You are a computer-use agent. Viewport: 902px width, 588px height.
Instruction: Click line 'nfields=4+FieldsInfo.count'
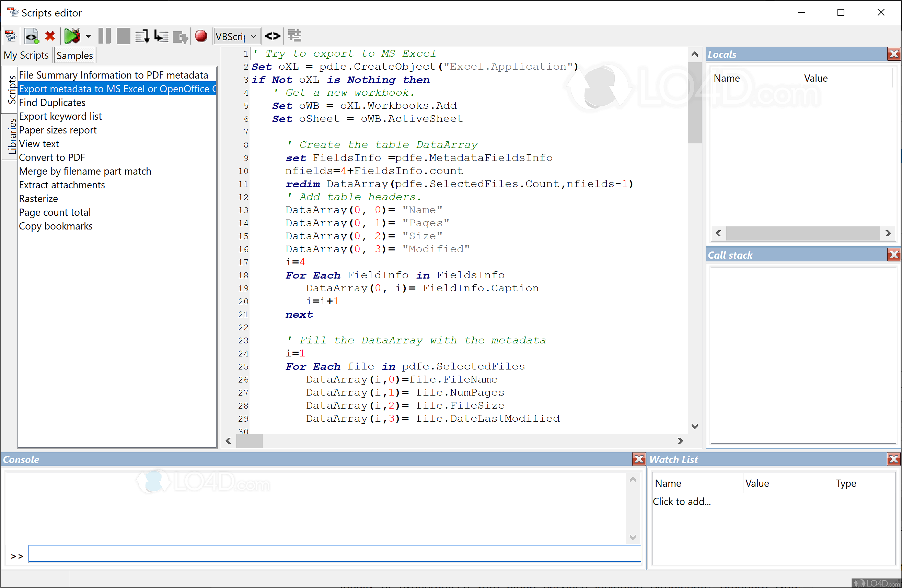374,171
